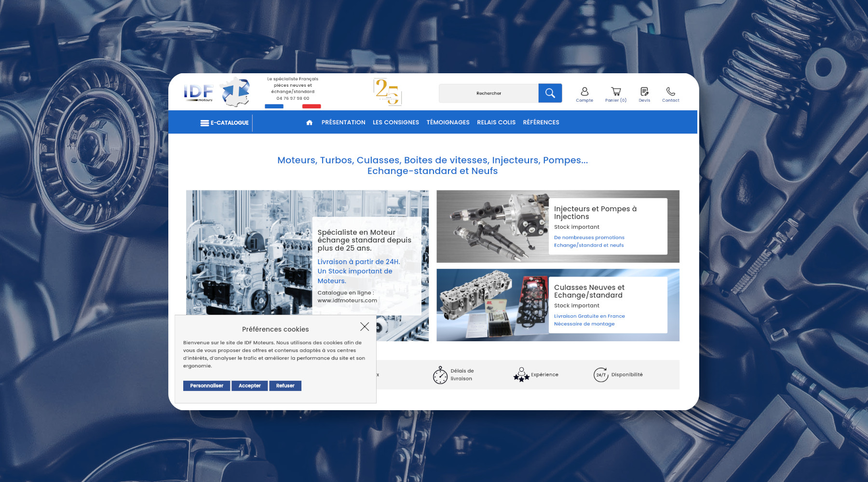868x482 pixels.
Task: Click 'Echange/standard et neufs' text
Action: click(589, 245)
